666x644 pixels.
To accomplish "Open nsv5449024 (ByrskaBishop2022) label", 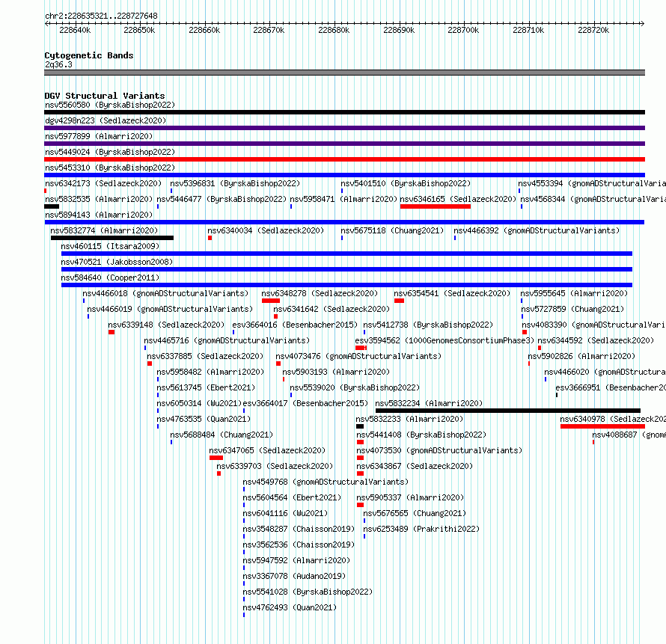I will point(110,152).
